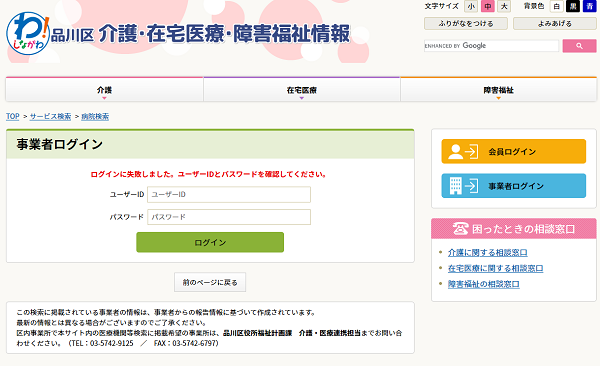Open サービス検索 breadcrumb link

click(x=50, y=116)
